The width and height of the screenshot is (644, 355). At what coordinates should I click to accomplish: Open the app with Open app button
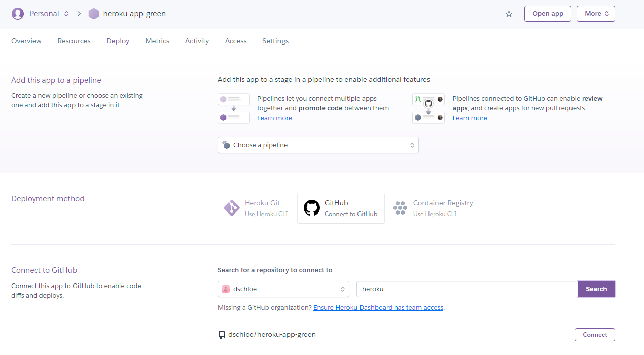[x=547, y=14]
